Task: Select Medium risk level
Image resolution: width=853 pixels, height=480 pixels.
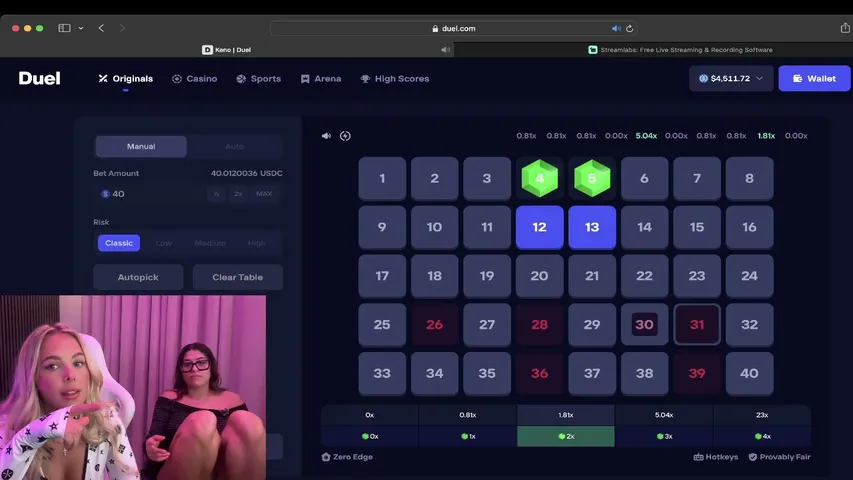Action: point(210,243)
